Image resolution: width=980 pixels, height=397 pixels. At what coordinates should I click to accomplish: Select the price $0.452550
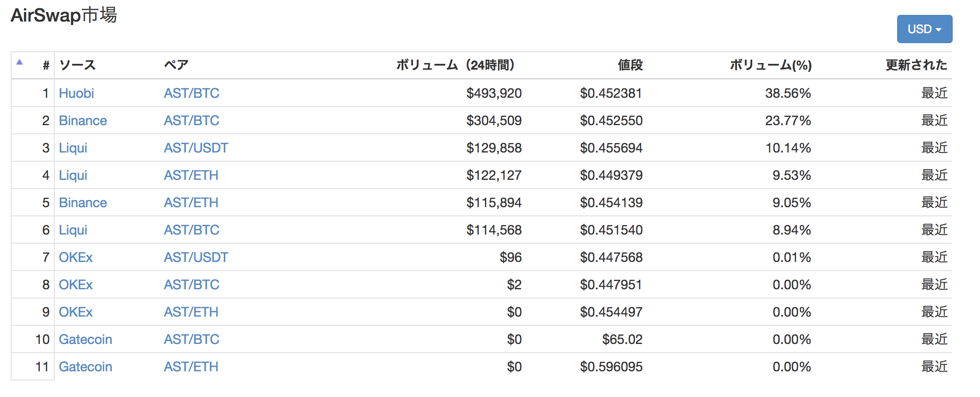coord(611,121)
